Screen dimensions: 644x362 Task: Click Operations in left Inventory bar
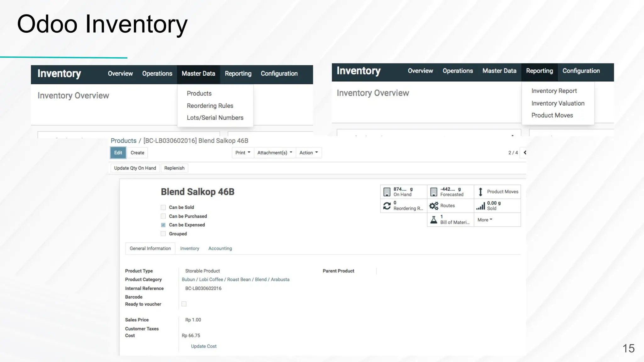click(x=157, y=74)
